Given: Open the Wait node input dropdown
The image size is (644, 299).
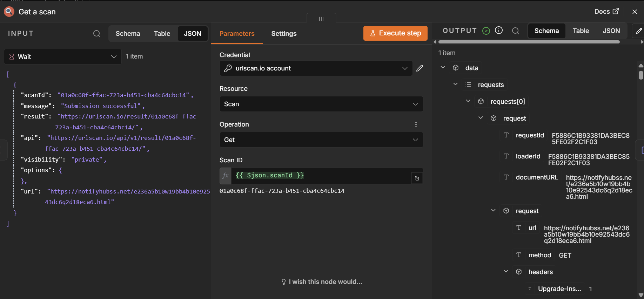Looking at the screenshot, I should [x=63, y=56].
